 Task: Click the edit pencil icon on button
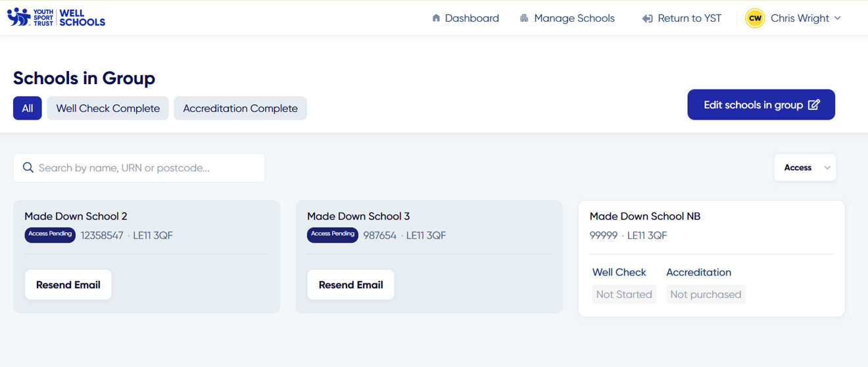tap(814, 105)
